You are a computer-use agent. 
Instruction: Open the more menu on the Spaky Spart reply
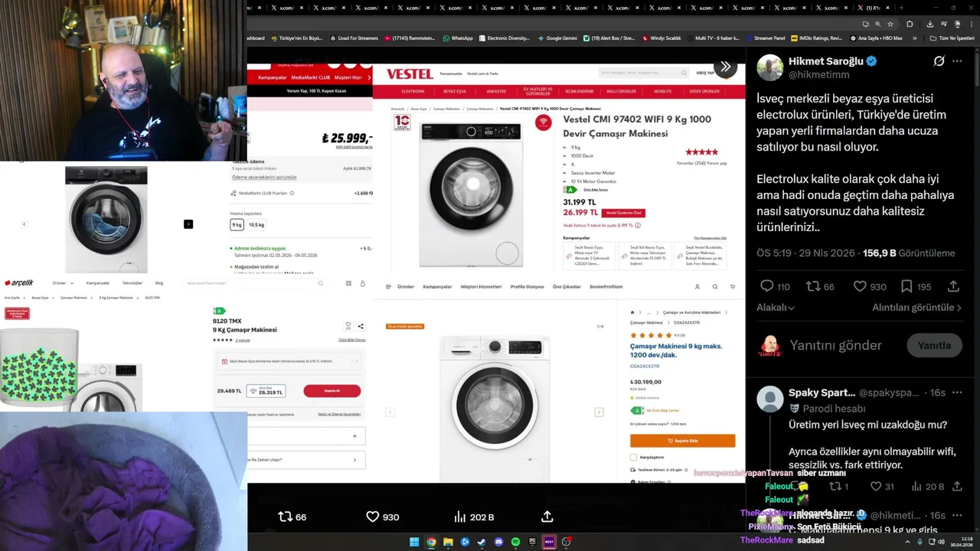coord(957,393)
